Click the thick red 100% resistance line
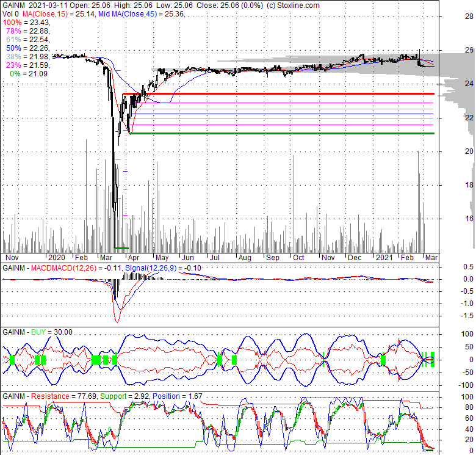Screen dimensions: 476x455 [x=278, y=94]
